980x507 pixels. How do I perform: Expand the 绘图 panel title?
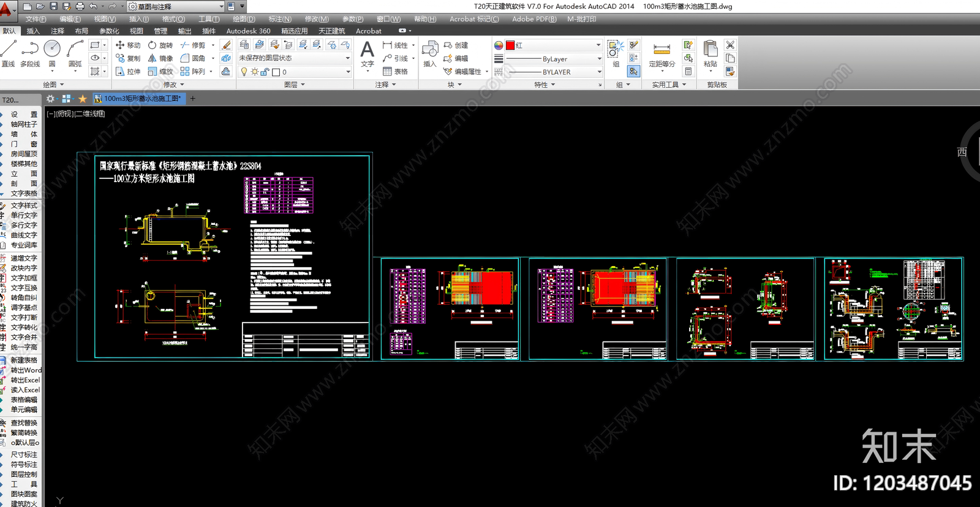tap(53, 85)
